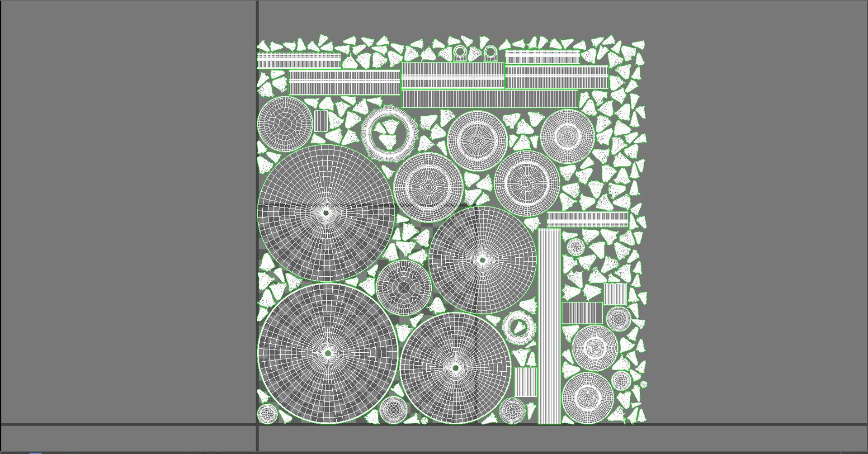Screen dimensions: 868x454
Task: Select the bottom-right concentric disc island
Action: point(587,397)
